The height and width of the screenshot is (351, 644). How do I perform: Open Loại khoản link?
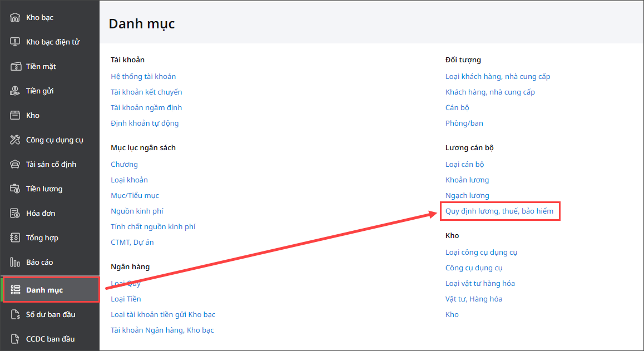pyautogui.click(x=129, y=180)
